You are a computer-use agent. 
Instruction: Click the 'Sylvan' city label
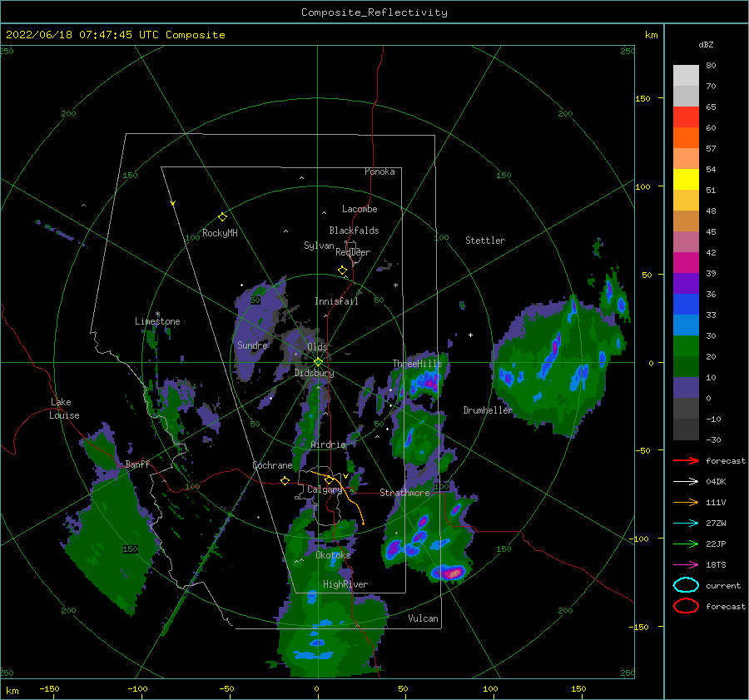click(x=319, y=246)
